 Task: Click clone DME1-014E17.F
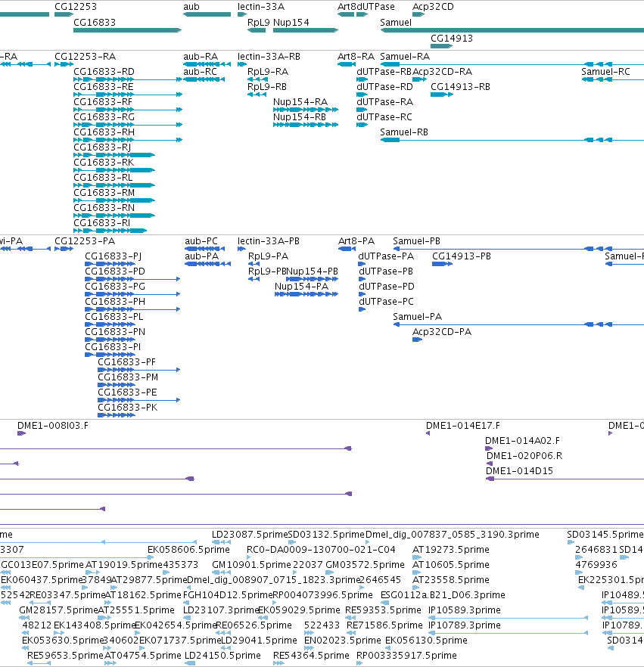coord(463,426)
